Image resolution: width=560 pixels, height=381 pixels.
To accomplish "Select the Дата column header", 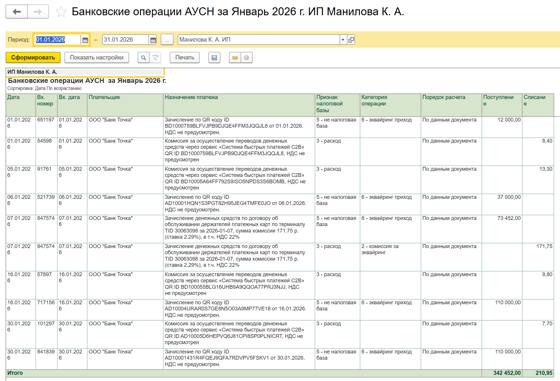I will click(20, 105).
